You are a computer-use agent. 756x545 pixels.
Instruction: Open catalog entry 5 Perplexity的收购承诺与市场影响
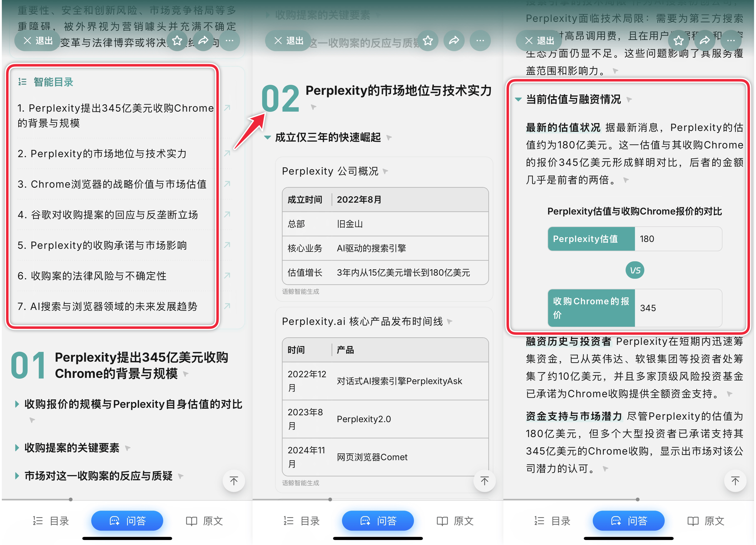point(102,245)
